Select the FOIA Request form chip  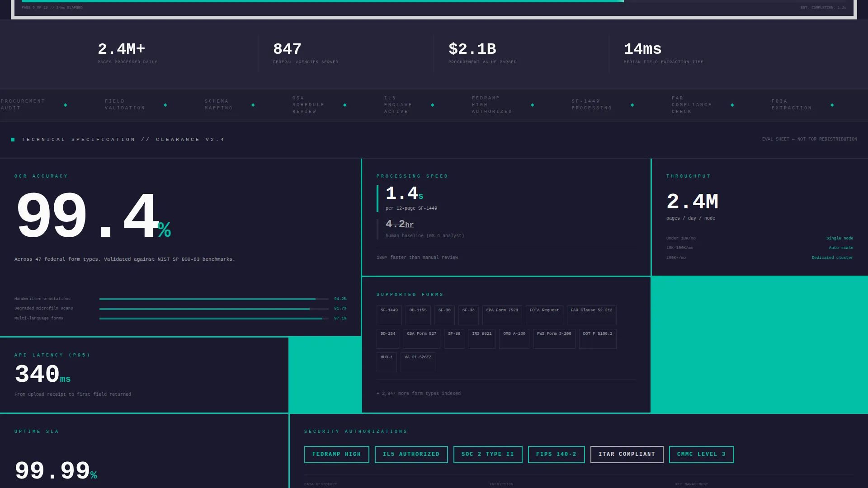tap(544, 315)
